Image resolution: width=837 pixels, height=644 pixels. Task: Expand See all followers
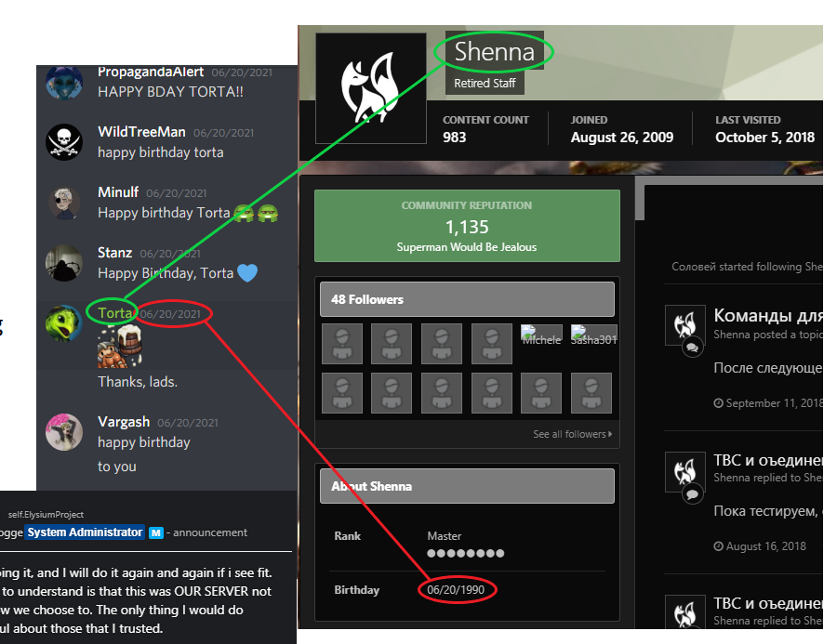pos(572,434)
